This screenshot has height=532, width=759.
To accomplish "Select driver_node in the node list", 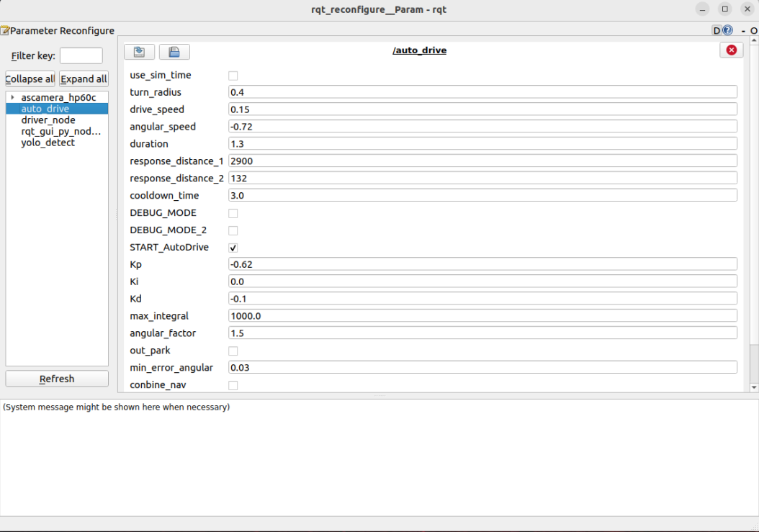I will (x=48, y=120).
